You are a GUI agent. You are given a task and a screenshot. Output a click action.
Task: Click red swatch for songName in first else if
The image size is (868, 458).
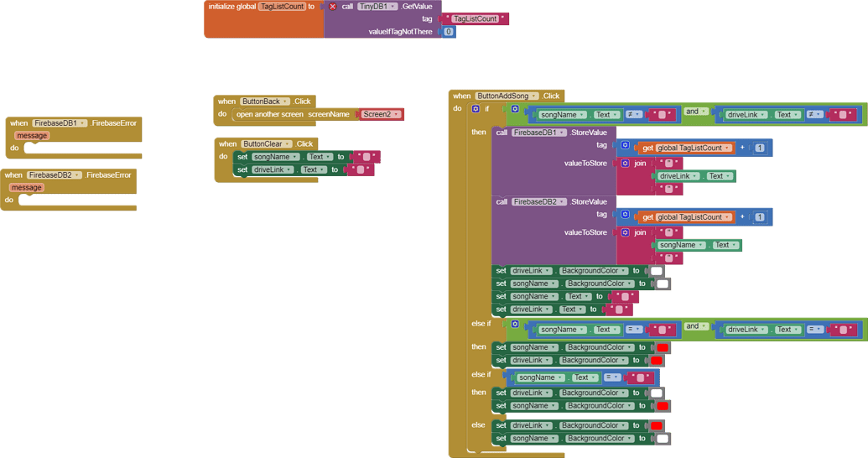pos(663,348)
